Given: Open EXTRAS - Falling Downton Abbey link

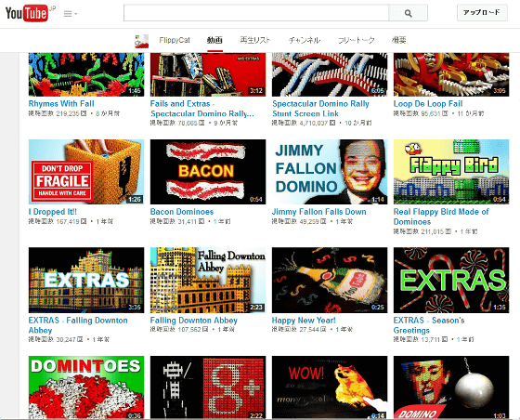Looking at the screenshot, I should click(x=78, y=325).
